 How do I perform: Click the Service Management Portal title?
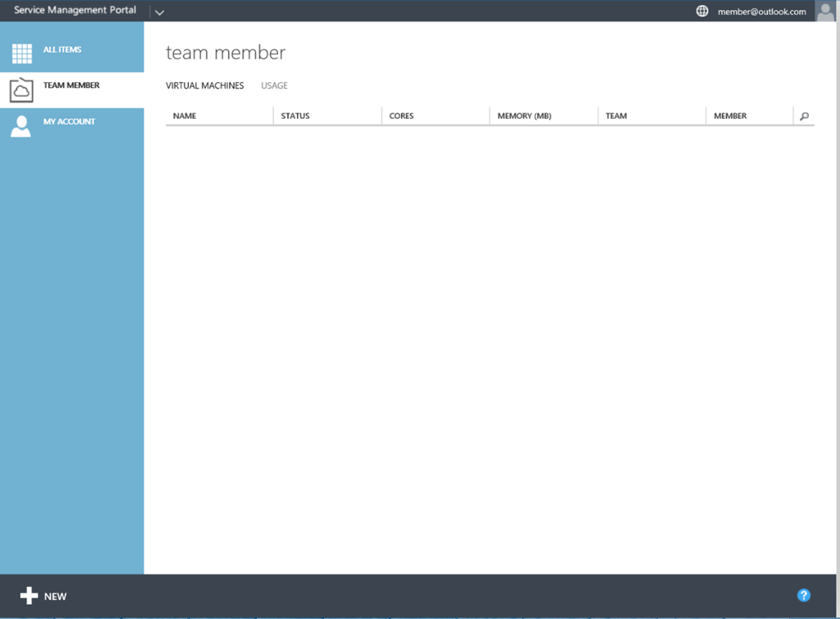pyautogui.click(x=75, y=11)
